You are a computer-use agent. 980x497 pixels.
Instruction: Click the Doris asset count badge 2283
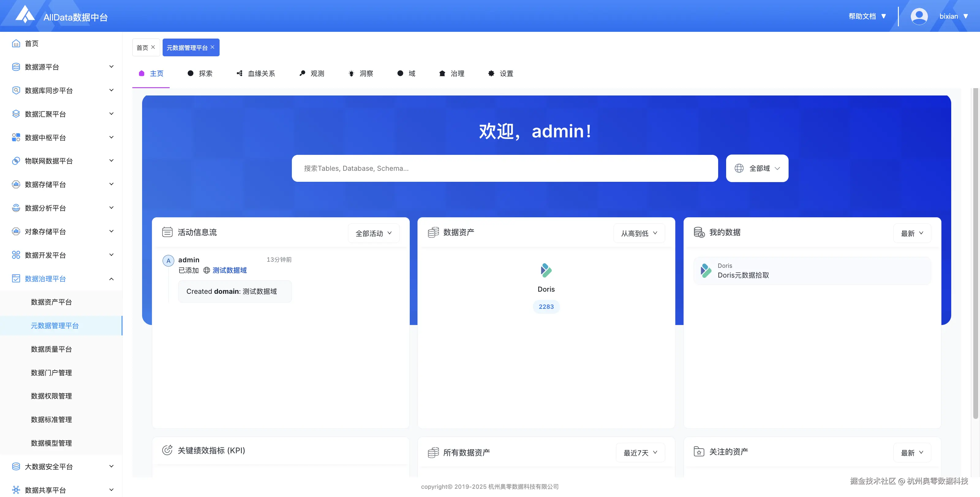pyautogui.click(x=546, y=306)
